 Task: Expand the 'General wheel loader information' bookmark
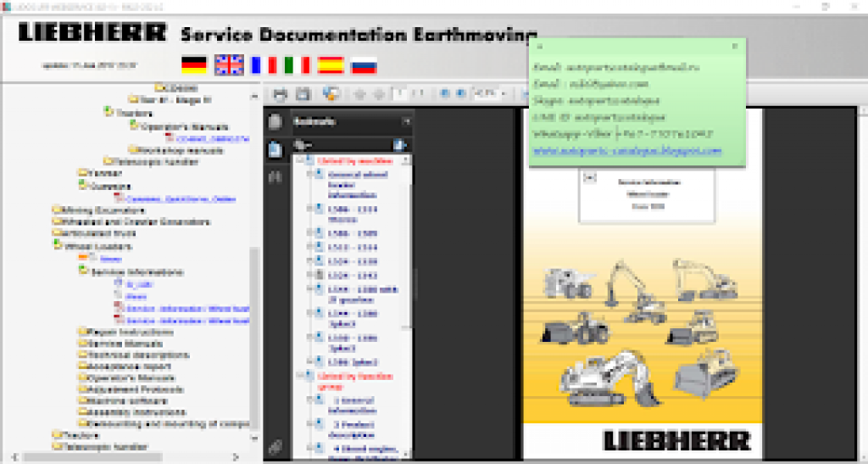tap(310, 174)
